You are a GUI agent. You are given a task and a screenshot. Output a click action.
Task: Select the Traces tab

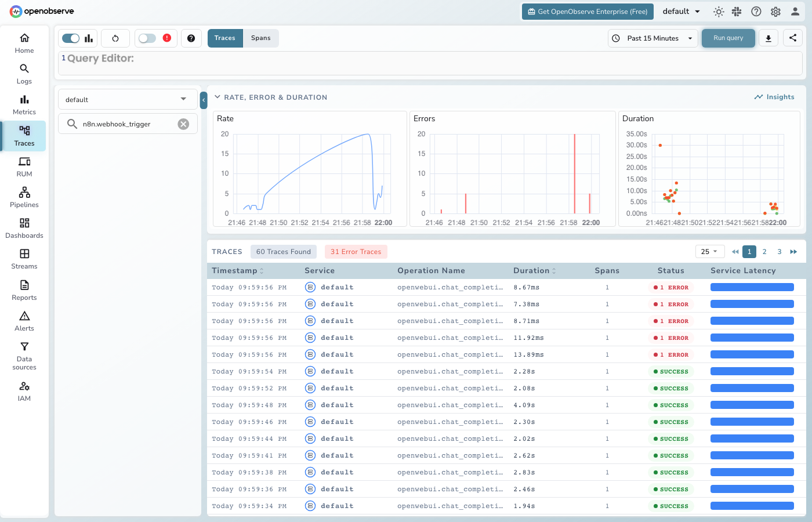(x=225, y=38)
